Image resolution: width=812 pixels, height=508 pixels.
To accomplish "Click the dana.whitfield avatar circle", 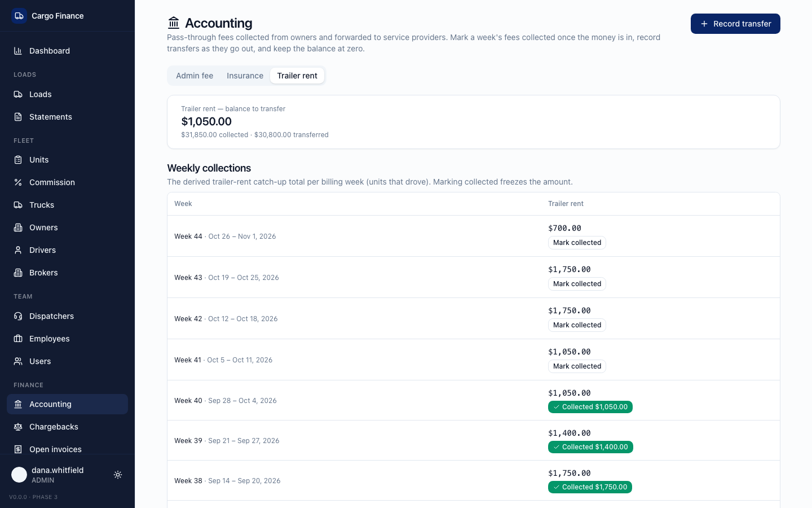I will [x=19, y=475].
